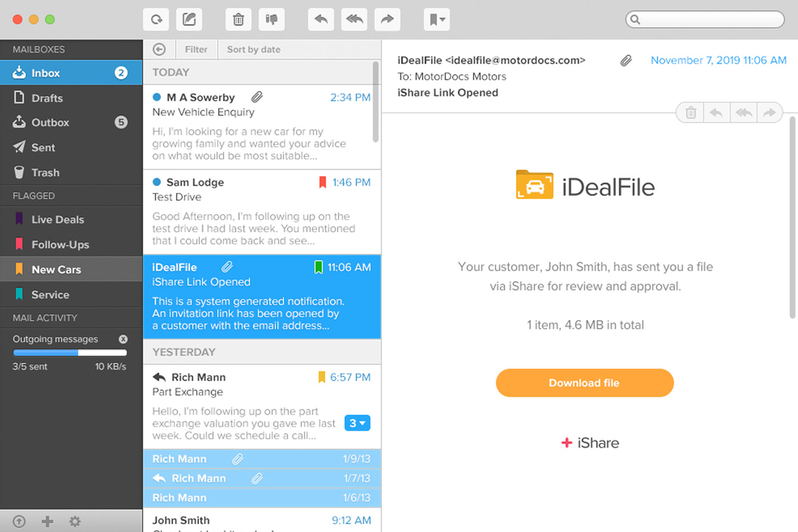
Task: Click the iShare logo link
Action: 590,443
